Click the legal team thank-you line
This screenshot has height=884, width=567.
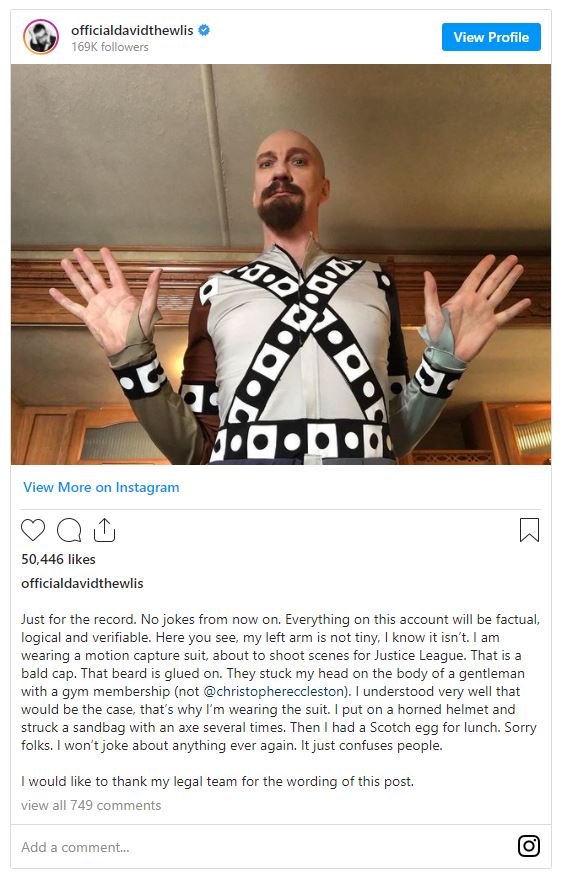218,781
